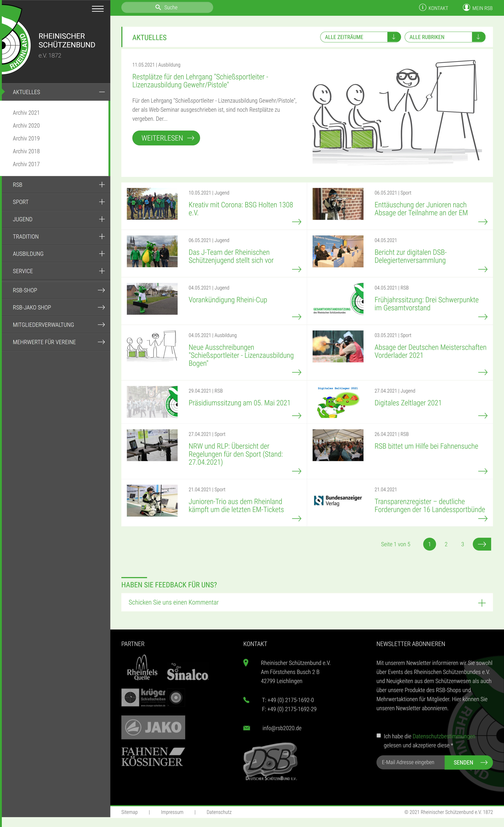Screen dimensions: 504x827
Task: Open the Mitgliederverwaltung menu item
Action: 56,325
